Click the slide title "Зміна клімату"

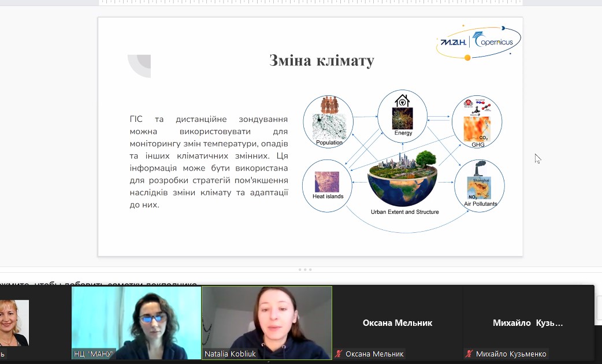click(321, 61)
